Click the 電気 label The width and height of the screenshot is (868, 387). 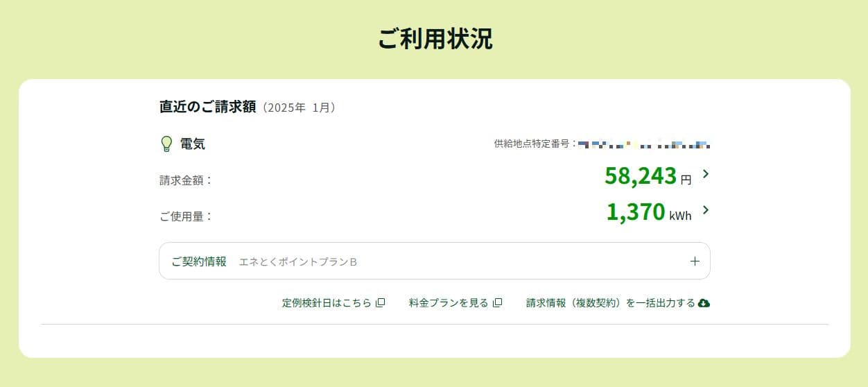(x=193, y=144)
